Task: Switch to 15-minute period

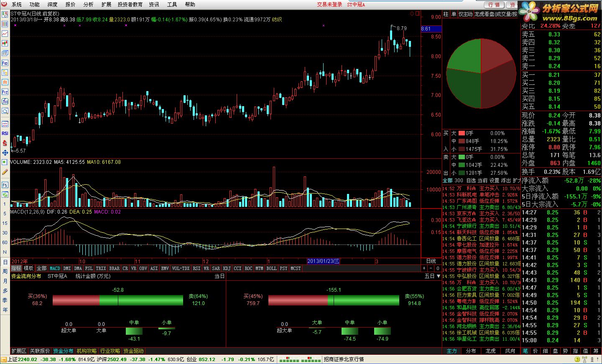Action: pos(5,223)
